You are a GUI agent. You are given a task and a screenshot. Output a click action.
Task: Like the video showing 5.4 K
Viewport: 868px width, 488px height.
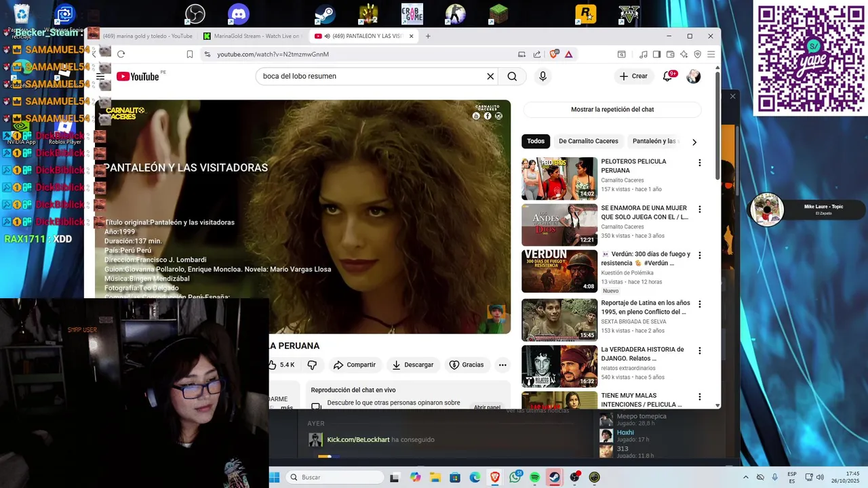coord(281,365)
